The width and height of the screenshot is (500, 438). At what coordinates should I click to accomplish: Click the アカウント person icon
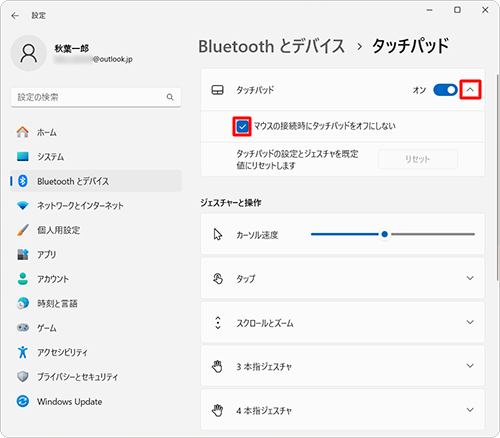[x=23, y=279]
